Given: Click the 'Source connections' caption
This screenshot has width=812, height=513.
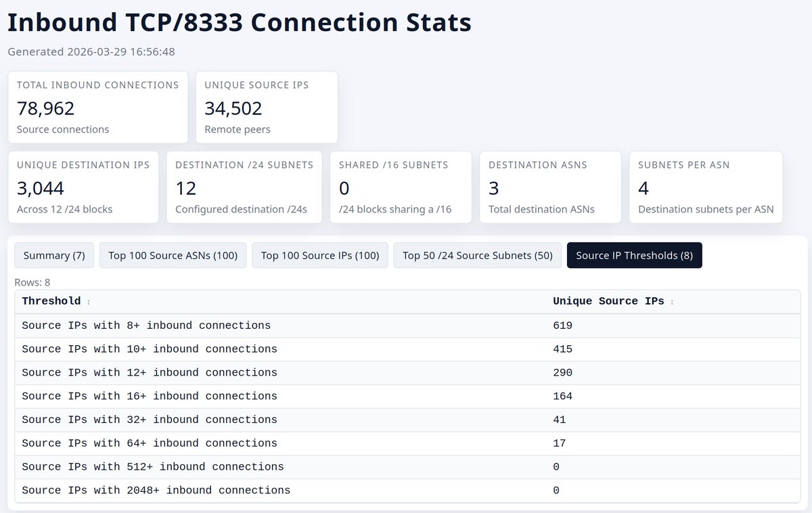Looking at the screenshot, I should pos(63,129).
